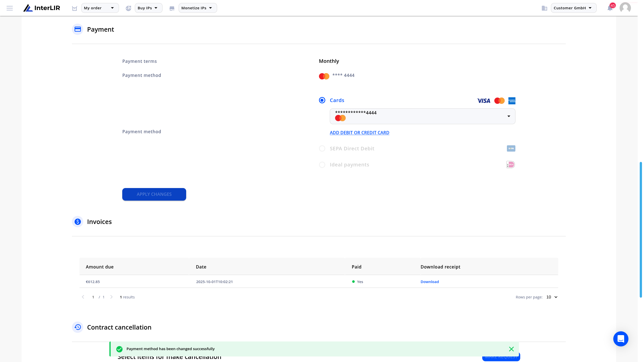The image size is (644, 362).
Task: Click the InterLIR logo
Action: [x=42, y=8]
